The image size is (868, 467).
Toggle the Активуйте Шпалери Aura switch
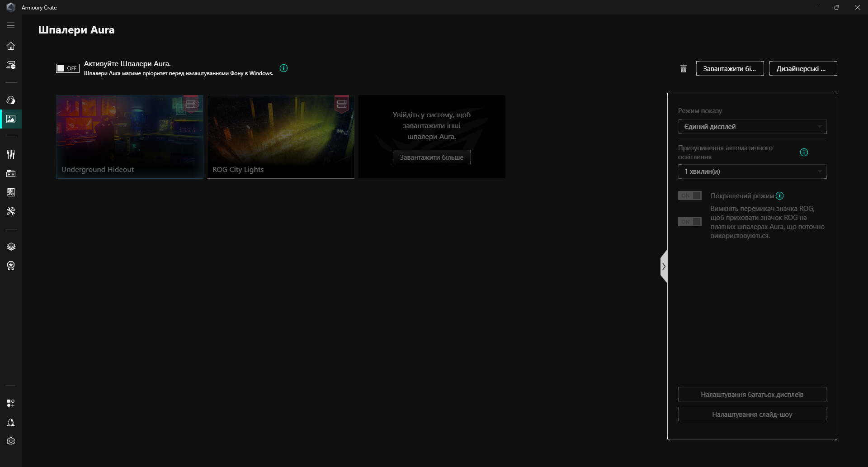tap(68, 68)
